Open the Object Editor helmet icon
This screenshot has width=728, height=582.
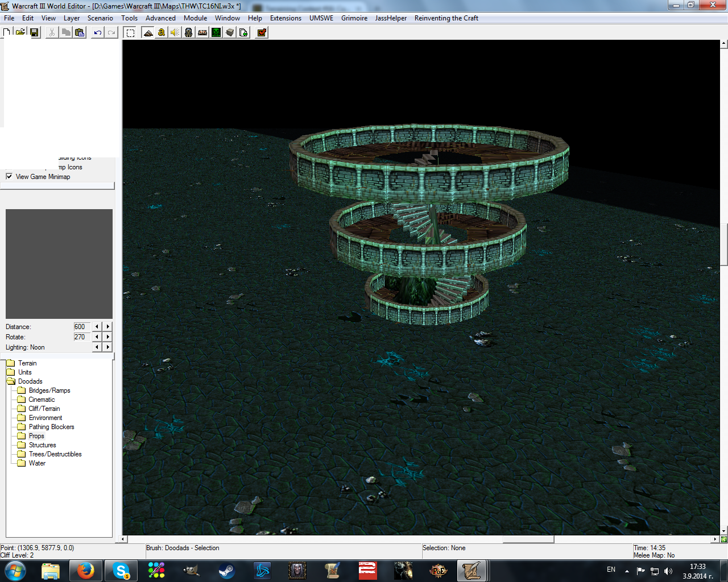click(x=189, y=32)
